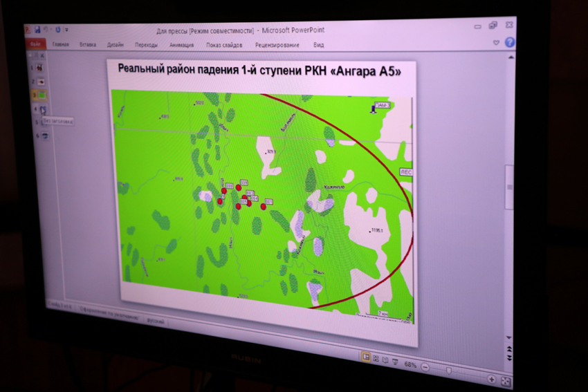
Task: Fit slide to current window
Action: click(506, 382)
